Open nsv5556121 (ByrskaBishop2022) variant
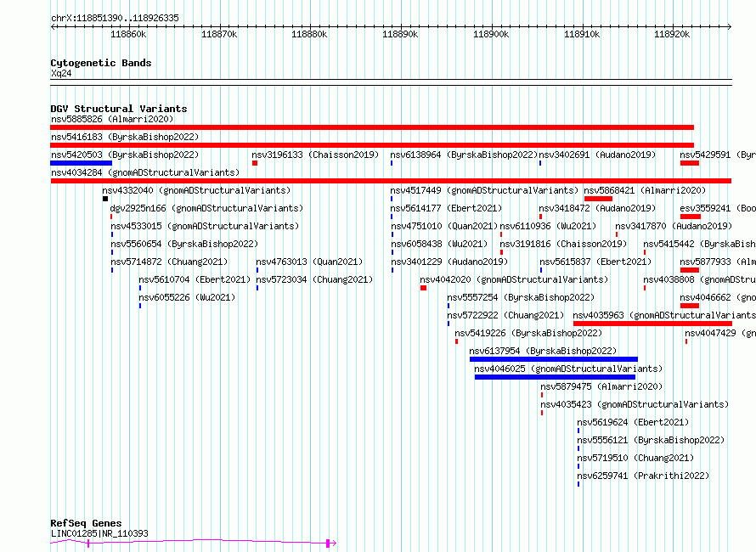 651,440
